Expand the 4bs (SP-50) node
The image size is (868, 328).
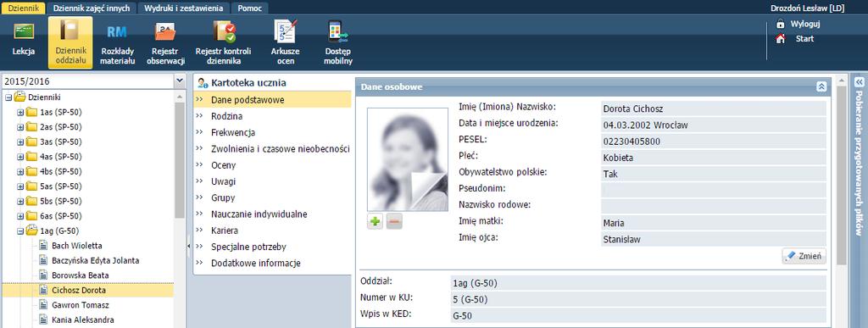pyautogui.click(x=20, y=171)
